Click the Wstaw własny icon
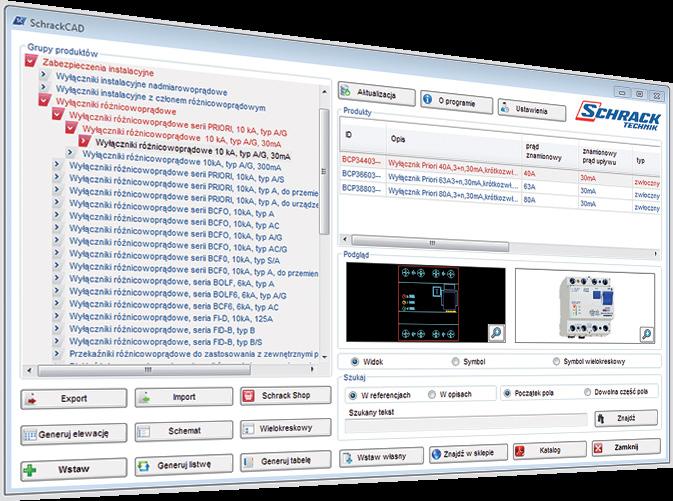This screenshot has width=673, height=501. tap(347, 458)
